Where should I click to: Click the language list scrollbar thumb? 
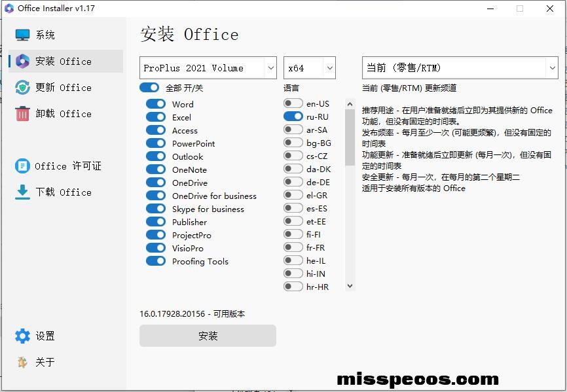[350, 137]
